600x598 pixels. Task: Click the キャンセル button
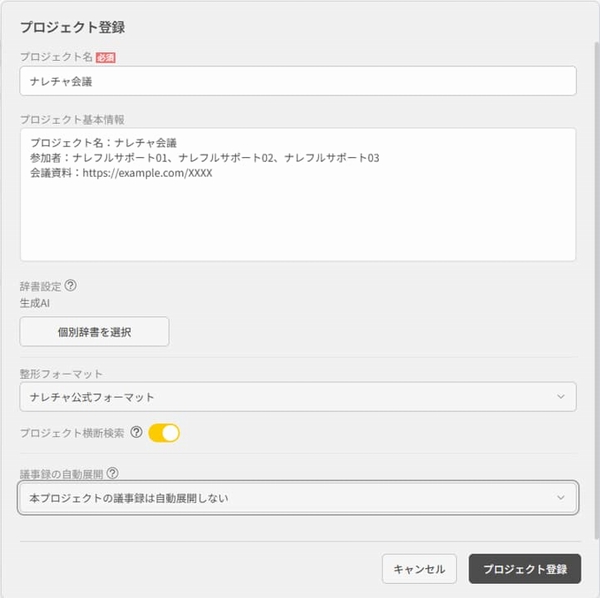point(419,569)
